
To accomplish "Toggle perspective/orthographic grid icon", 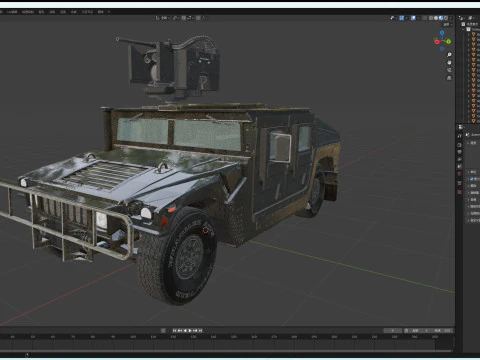I will (449, 78).
